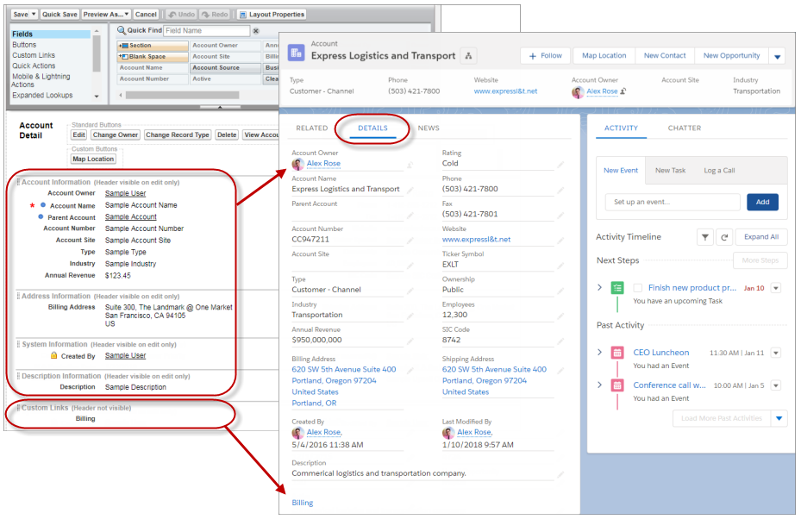Edit the Description field pencil icon
This screenshot has width=801, height=532.
click(560, 475)
